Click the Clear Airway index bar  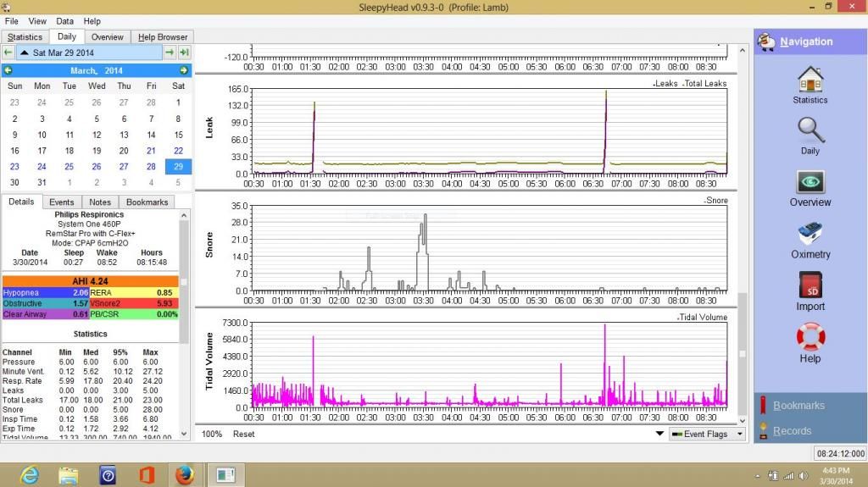[46, 313]
